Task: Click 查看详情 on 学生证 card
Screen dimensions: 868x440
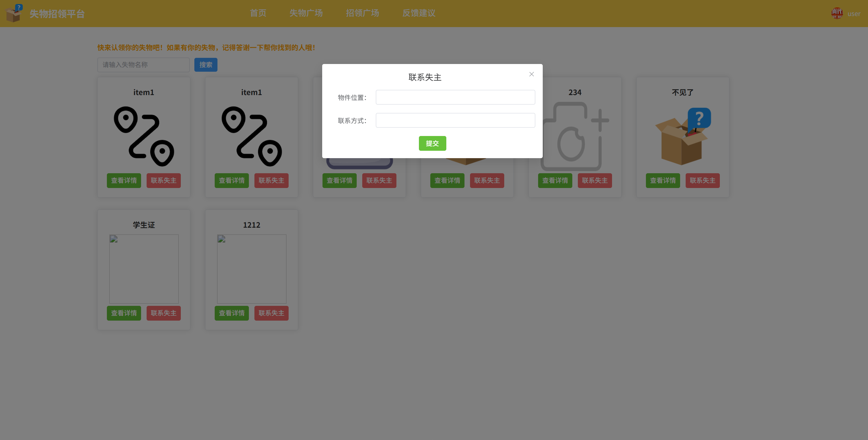Action: [x=124, y=313]
